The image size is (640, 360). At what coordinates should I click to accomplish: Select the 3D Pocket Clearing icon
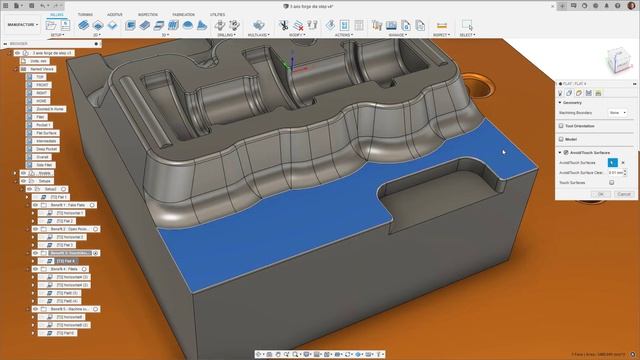[144, 25]
